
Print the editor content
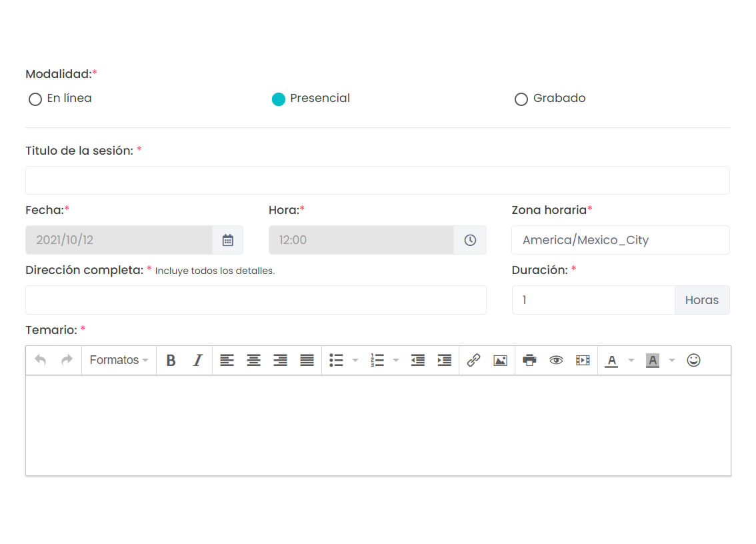pyautogui.click(x=529, y=361)
